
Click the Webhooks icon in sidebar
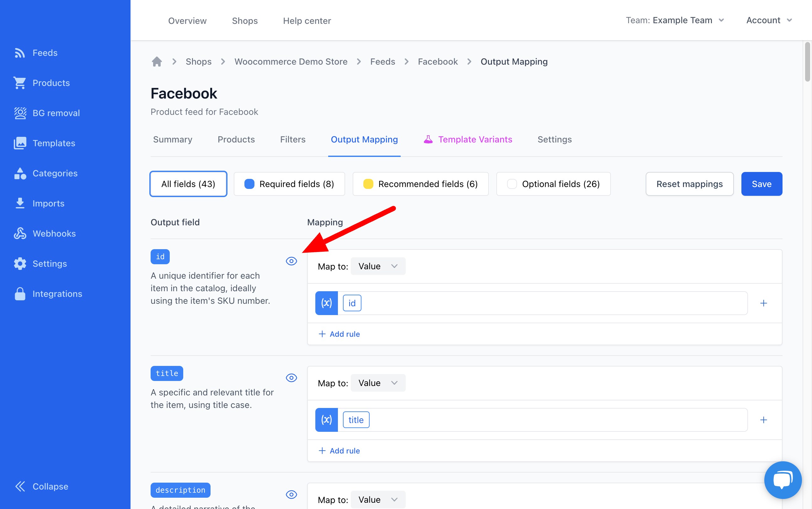coord(20,233)
